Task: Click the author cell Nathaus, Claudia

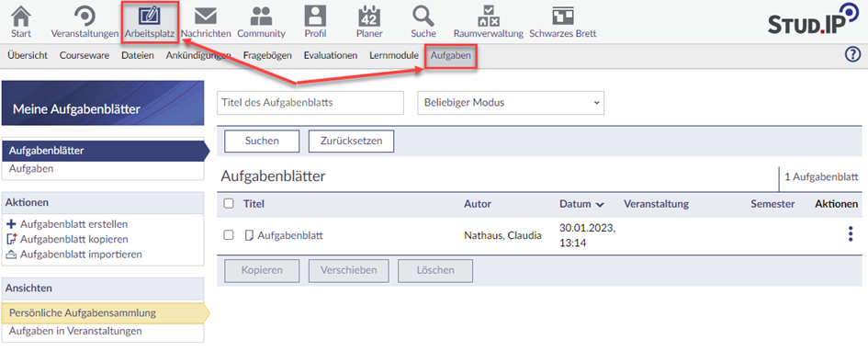Action: (502, 235)
